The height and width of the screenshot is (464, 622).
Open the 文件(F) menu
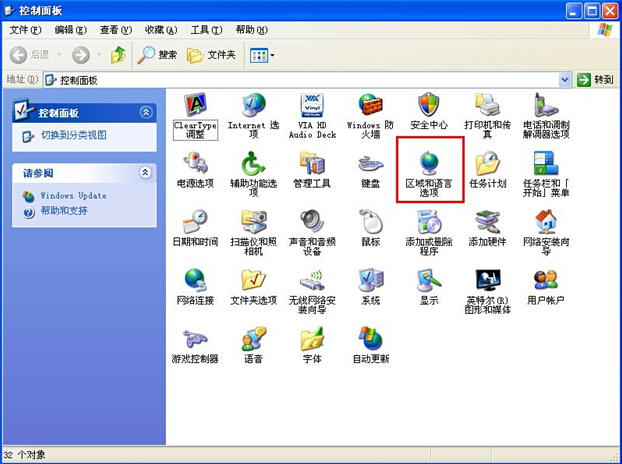point(25,30)
